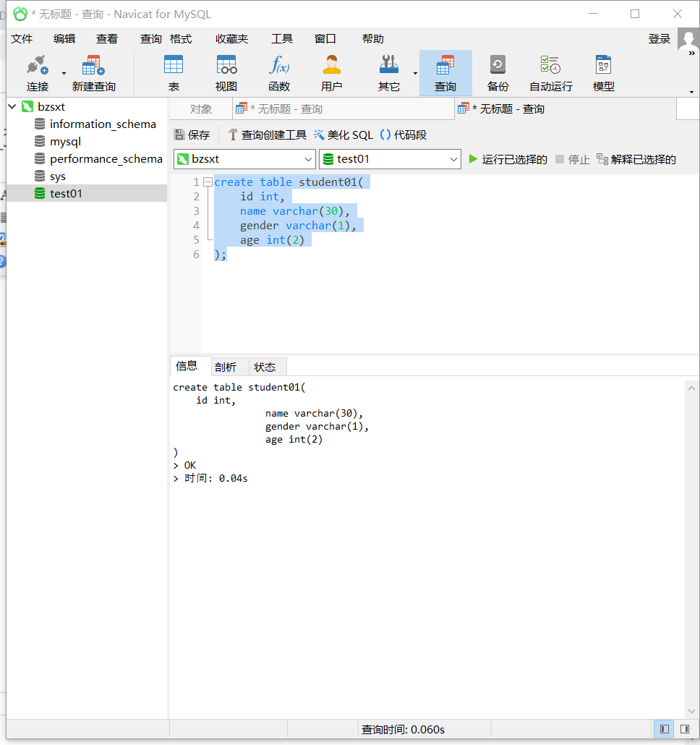Open the User (用户) toolbar icon
This screenshot has height=745, width=700.
pos(331,65)
